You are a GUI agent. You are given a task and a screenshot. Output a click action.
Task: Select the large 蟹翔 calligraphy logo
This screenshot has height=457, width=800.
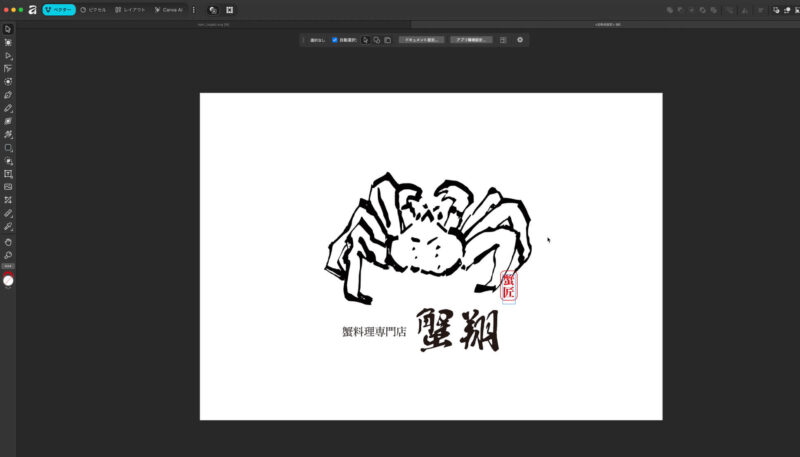pos(458,330)
